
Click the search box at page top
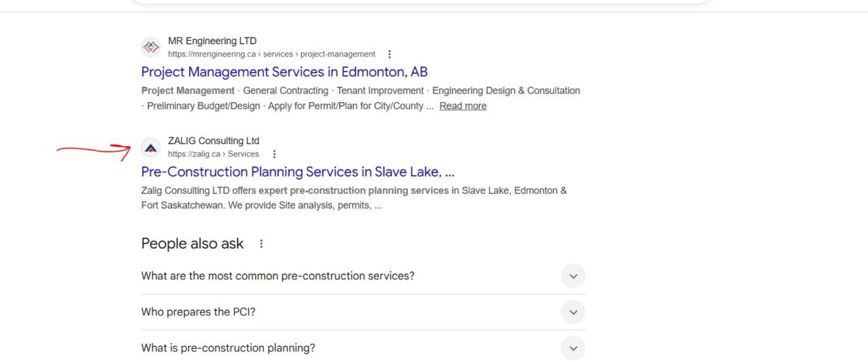[x=420, y=2]
